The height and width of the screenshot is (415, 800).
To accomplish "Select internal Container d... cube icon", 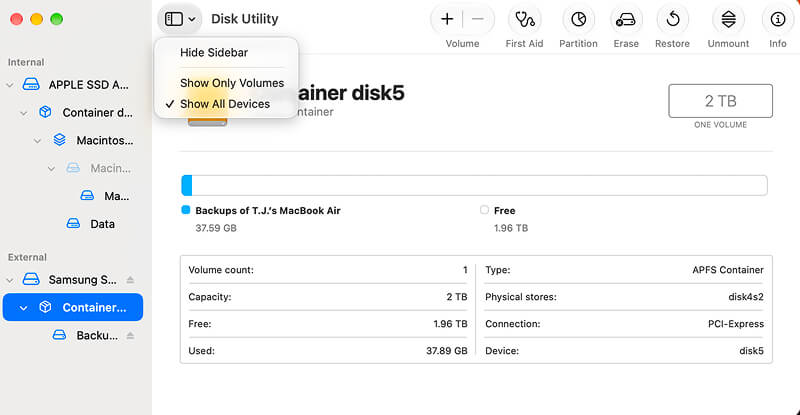I will pyautogui.click(x=45, y=112).
